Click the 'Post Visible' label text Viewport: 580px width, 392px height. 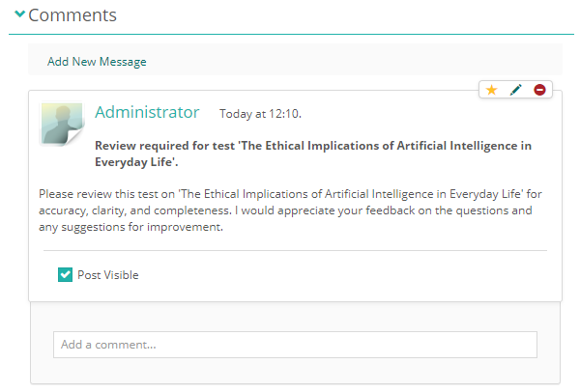[108, 275]
